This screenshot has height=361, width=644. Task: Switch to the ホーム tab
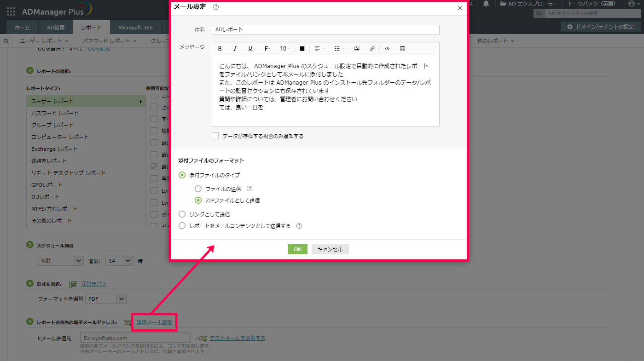pos(22,28)
